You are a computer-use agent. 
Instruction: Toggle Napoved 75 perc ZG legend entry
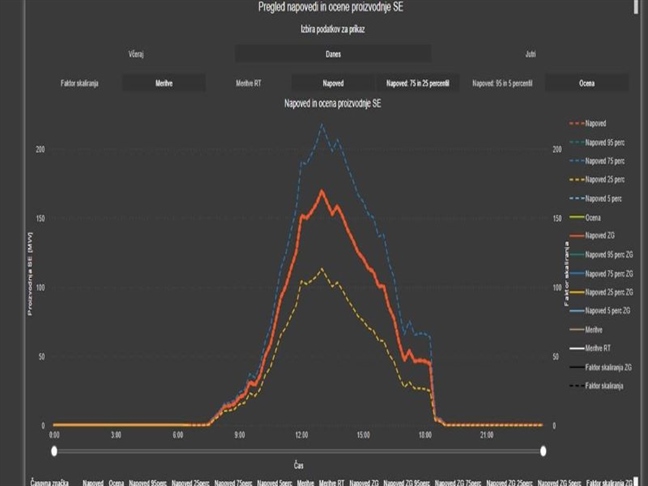[x=601, y=274]
